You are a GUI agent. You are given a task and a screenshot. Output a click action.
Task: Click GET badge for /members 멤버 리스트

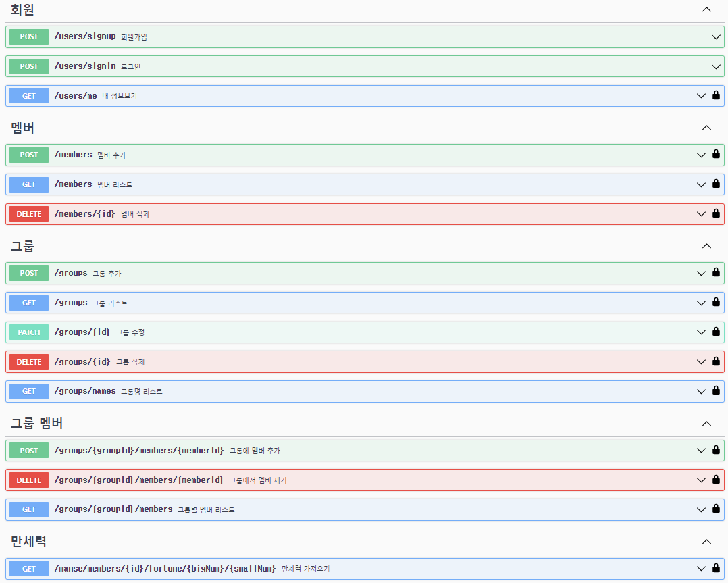point(29,184)
